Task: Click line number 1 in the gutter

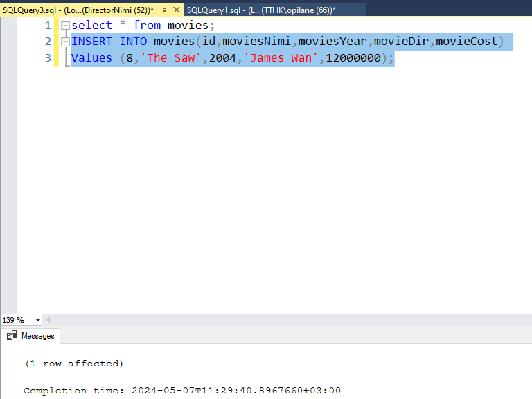Action: 47,26
